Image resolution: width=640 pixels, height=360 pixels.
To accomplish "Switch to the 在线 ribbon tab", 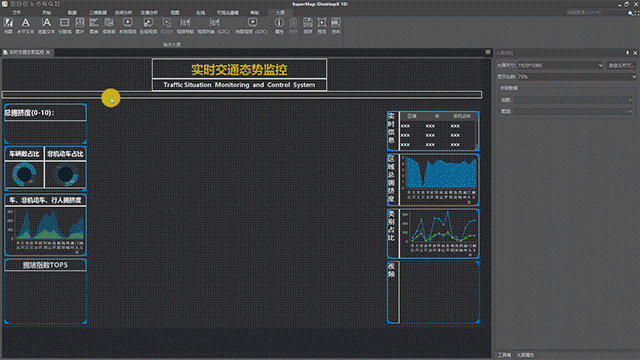I will click(200, 13).
